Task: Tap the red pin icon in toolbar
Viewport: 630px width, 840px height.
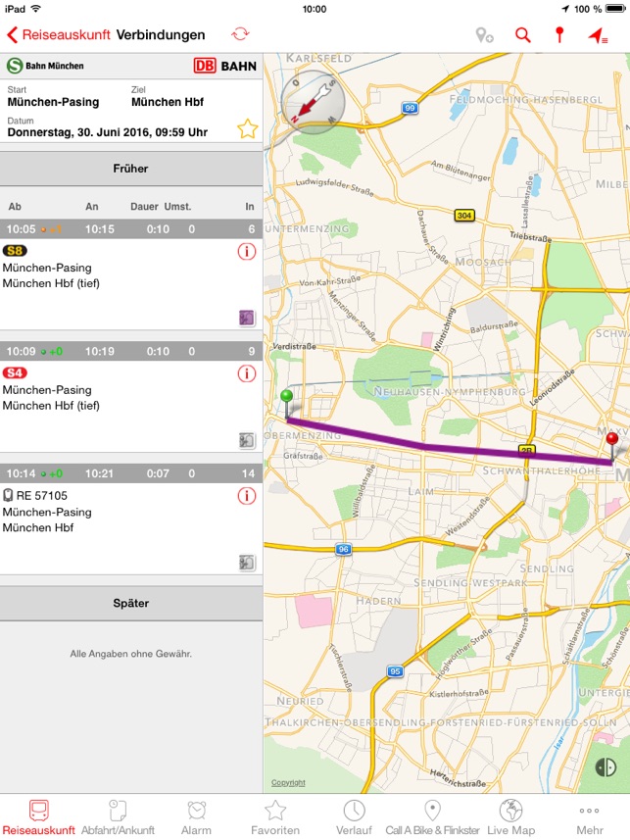Action: [x=559, y=35]
